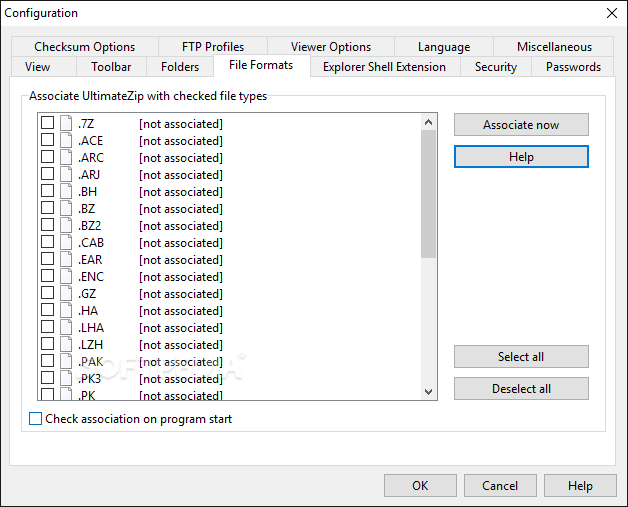This screenshot has width=628, height=507.
Task: Click the file icon beside .PAK
Action: 66,361
